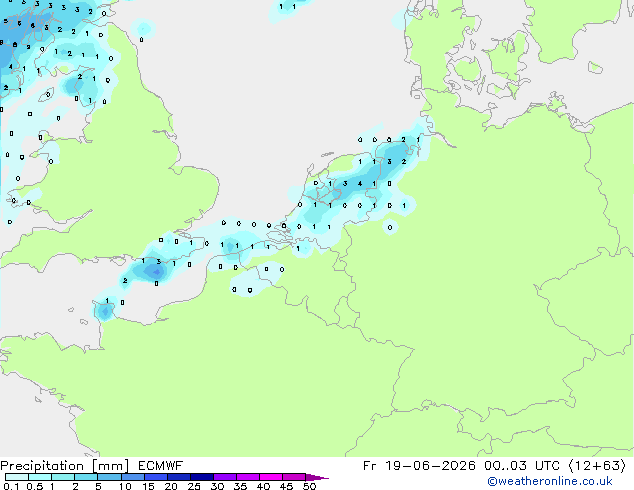
Task: Select legend swatch between 35 and 40
Action: pos(248,477)
